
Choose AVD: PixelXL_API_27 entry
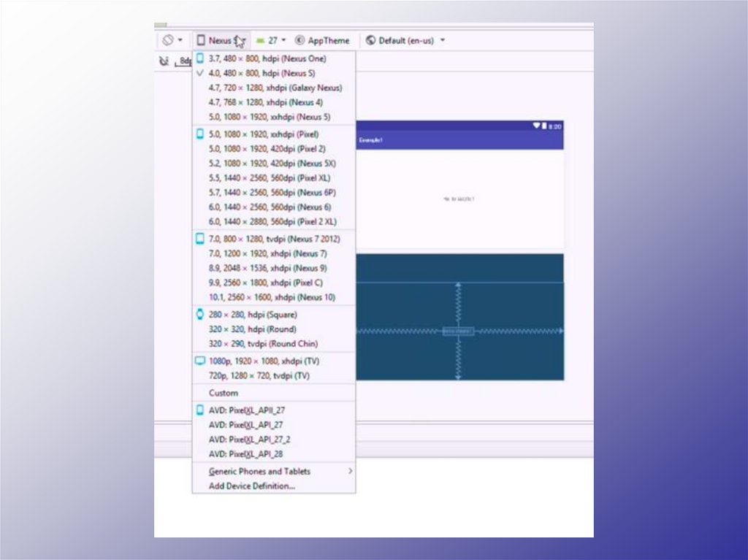[x=274, y=425]
